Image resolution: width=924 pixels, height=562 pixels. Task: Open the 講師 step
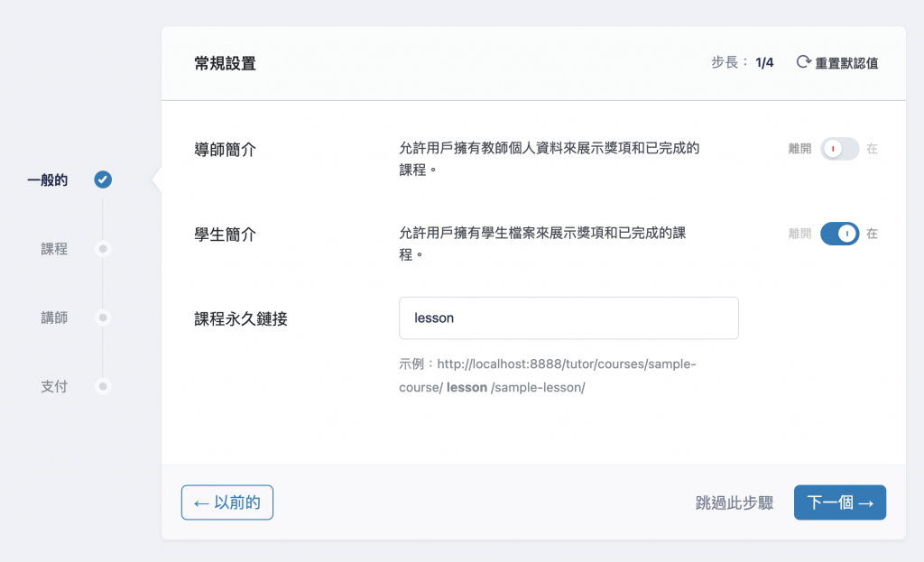click(54, 318)
